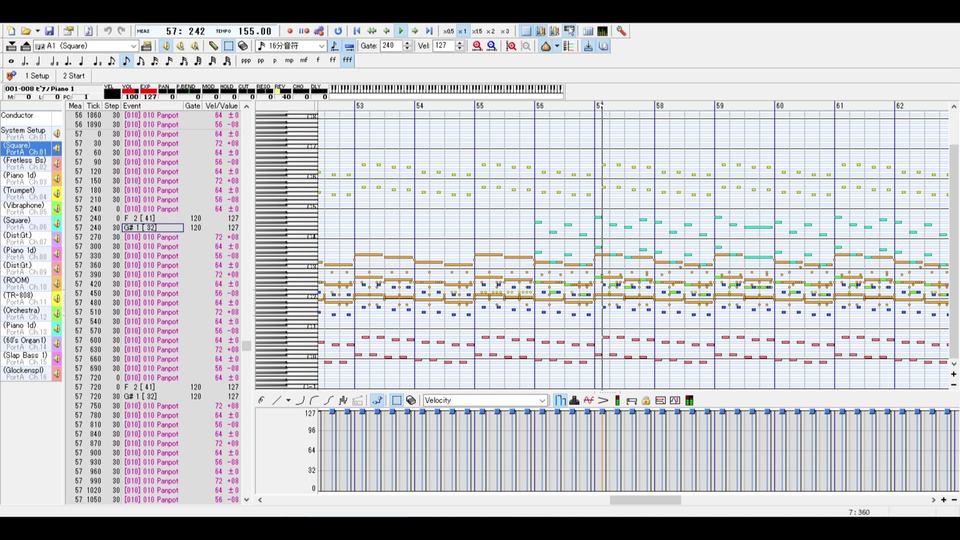Jump to the 1 Setup marker tab

coord(37,76)
